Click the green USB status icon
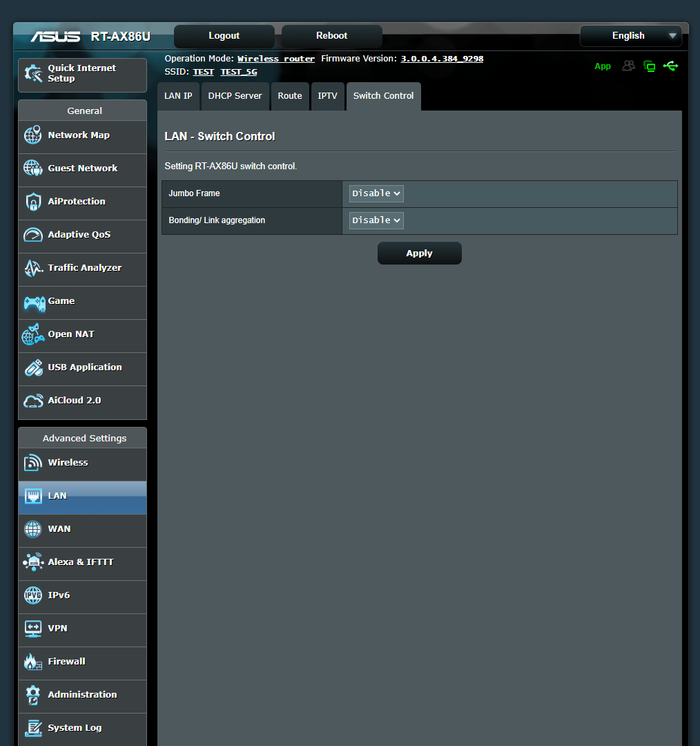Screen dimensions: 700x746 (x=671, y=66)
